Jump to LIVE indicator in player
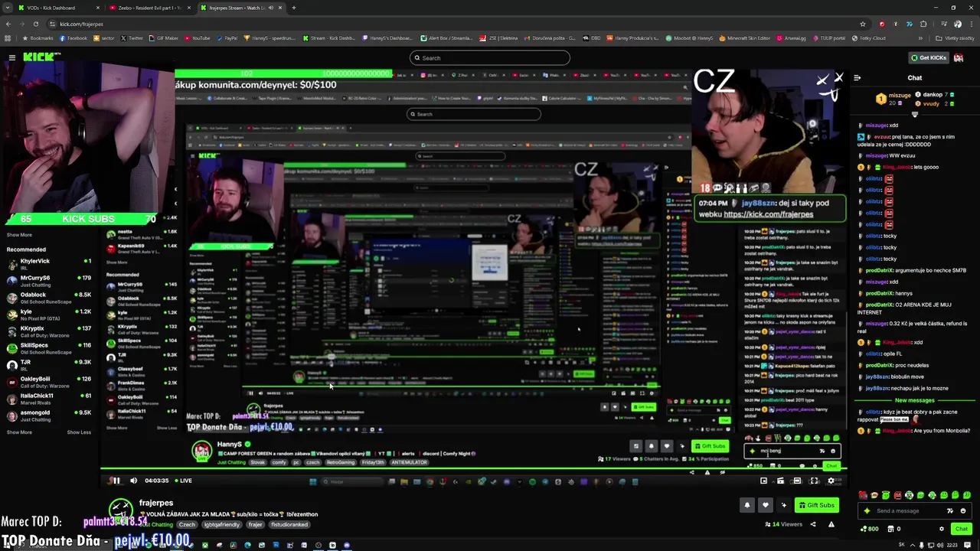This screenshot has height=551, width=980. 183,481
